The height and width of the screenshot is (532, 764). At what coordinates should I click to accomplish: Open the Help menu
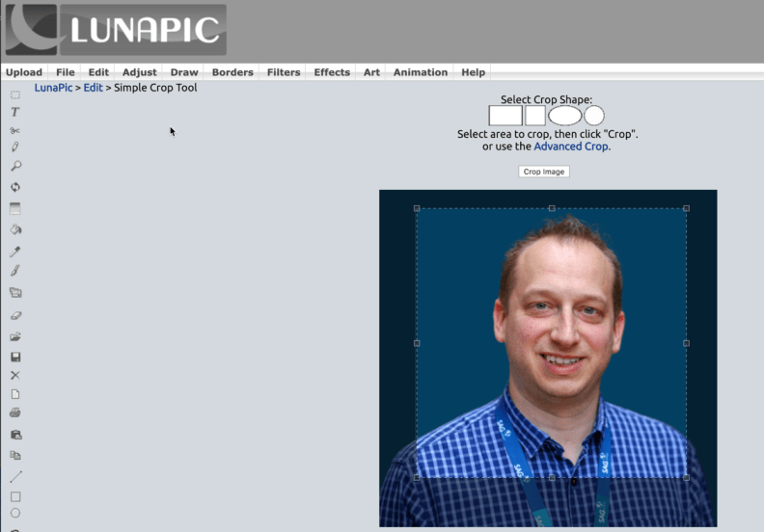tap(473, 72)
